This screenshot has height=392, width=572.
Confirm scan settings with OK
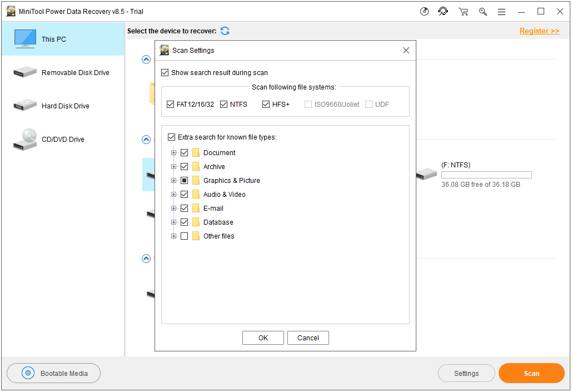tap(263, 338)
